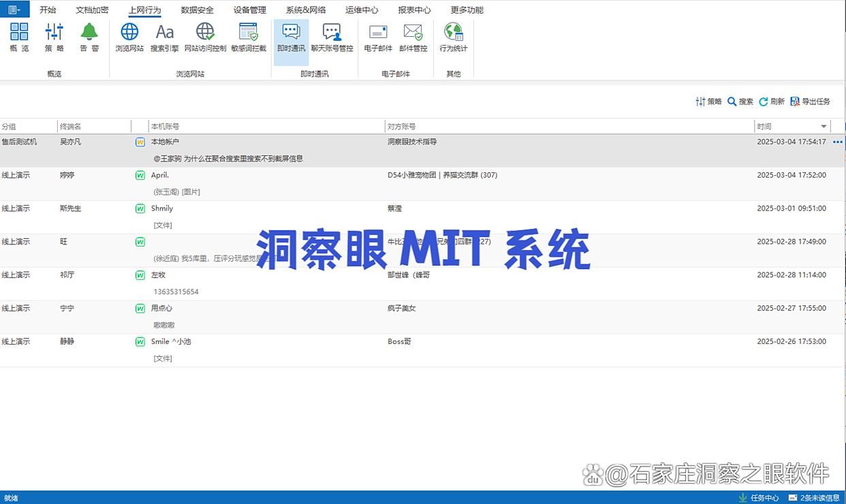Click the WeChat icon in 斯先生 row
Screen dimensions: 846x504
click(140, 209)
